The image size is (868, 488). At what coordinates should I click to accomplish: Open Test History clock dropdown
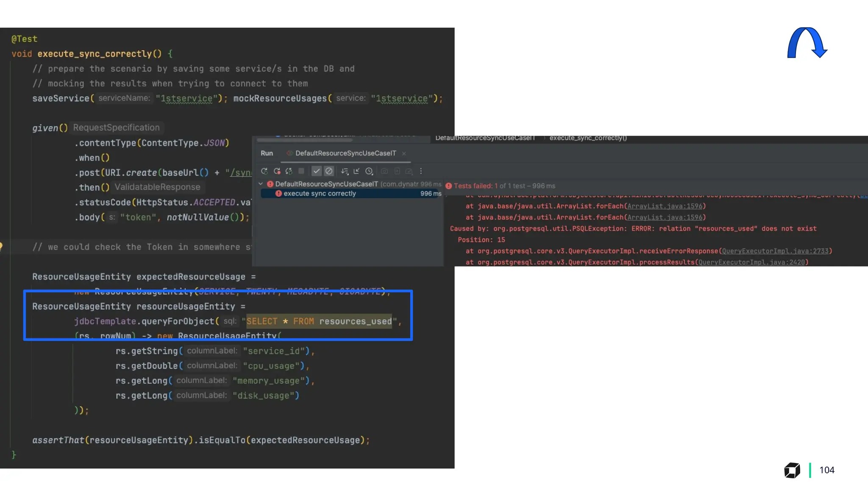click(369, 171)
